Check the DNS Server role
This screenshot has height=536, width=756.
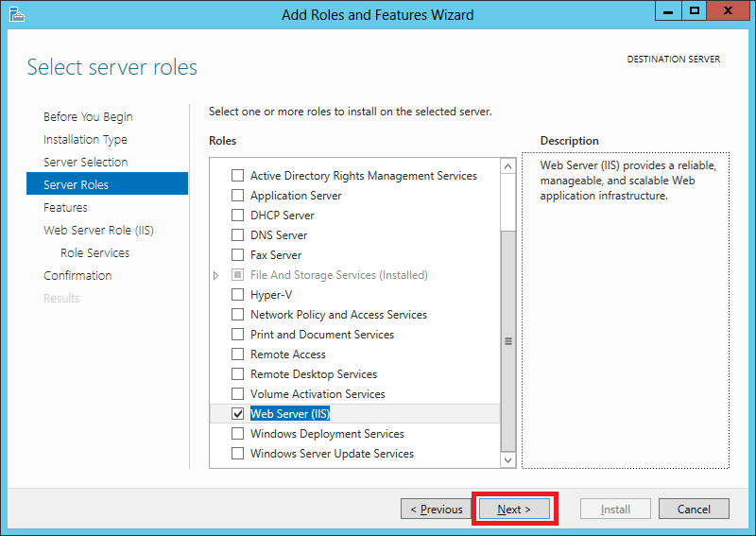point(238,235)
